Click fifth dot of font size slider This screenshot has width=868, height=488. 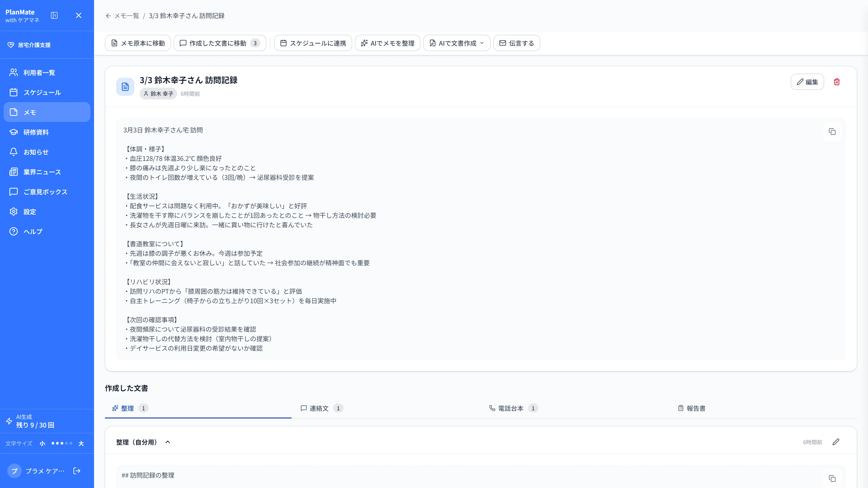71,443
